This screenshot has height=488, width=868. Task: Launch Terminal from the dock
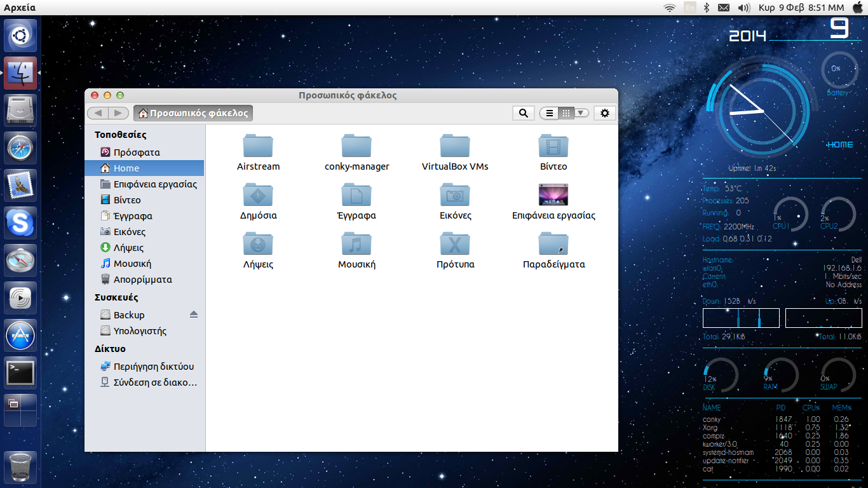tap(20, 372)
